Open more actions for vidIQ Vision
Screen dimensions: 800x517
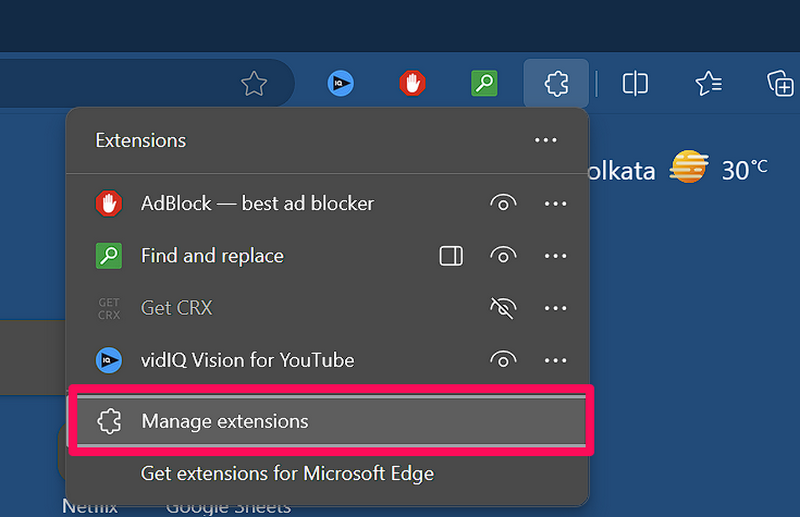click(x=555, y=360)
